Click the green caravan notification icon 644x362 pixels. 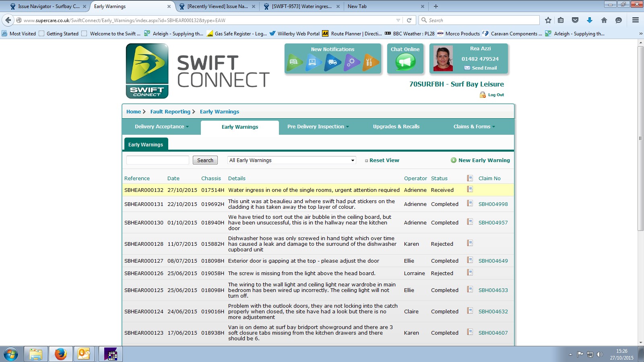click(295, 62)
